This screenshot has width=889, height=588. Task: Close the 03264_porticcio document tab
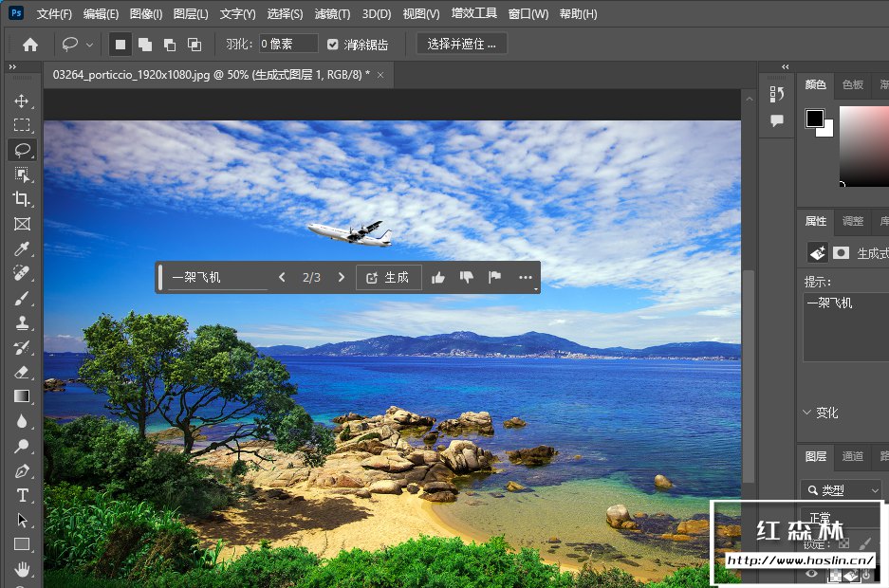click(380, 75)
